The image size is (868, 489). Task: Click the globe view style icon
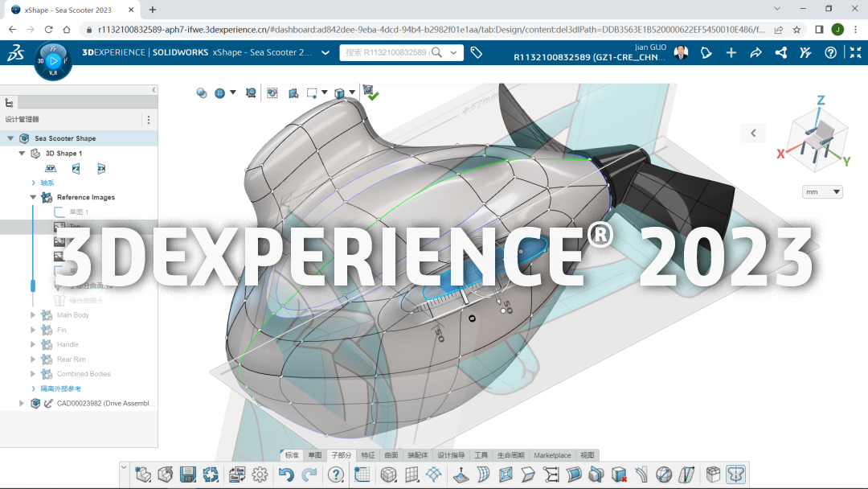coord(219,93)
